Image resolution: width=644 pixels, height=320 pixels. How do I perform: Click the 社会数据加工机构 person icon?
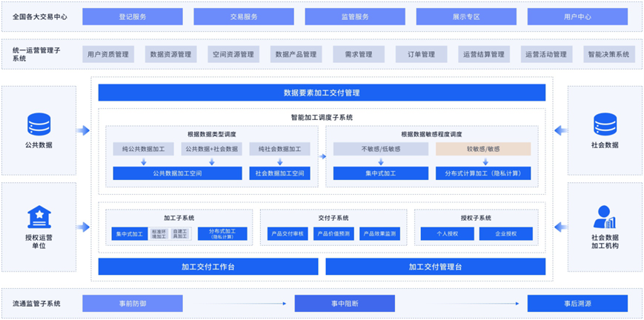pyautogui.click(x=605, y=216)
